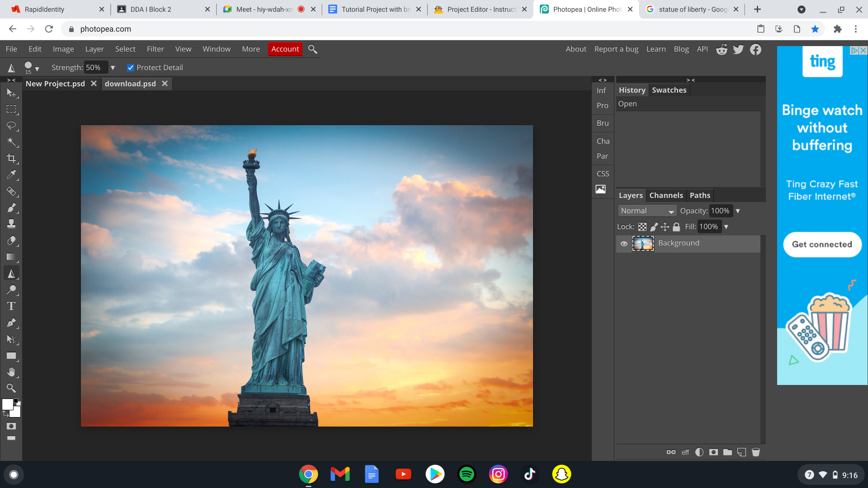Open the Strength slider dropdown arrow
This screenshot has width=868, height=488.
[x=113, y=68]
